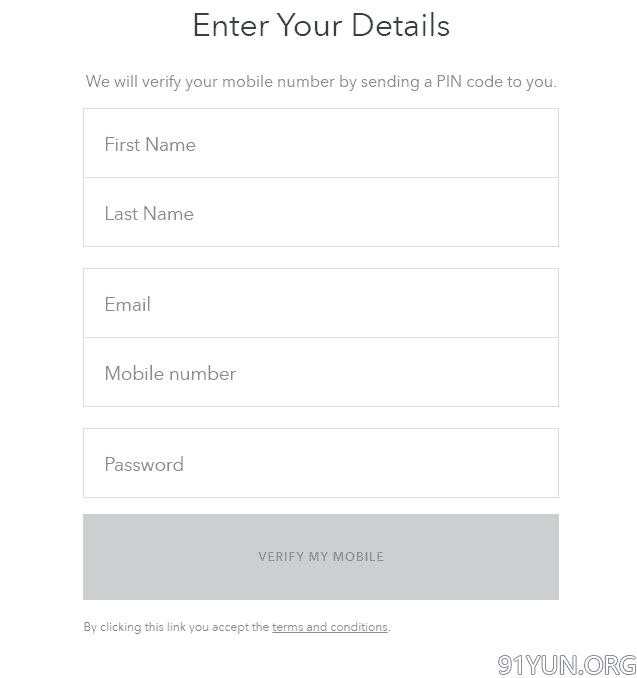Click the Email placeholder label
This screenshot has width=637, height=678.
pos(128,305)
